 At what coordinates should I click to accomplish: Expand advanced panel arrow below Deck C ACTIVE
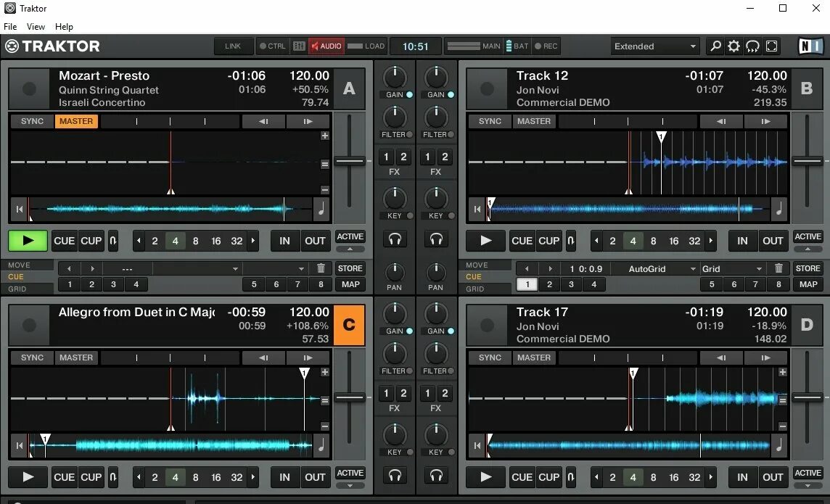(x=350, y=485)
